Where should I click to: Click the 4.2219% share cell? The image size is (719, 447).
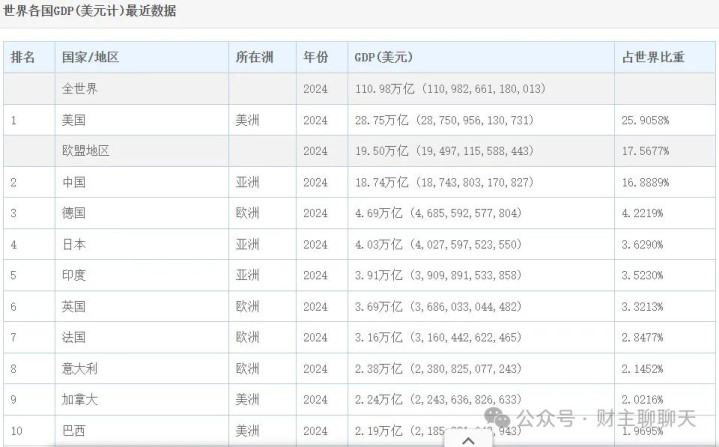pyautogui.click(x=642, y=213)
